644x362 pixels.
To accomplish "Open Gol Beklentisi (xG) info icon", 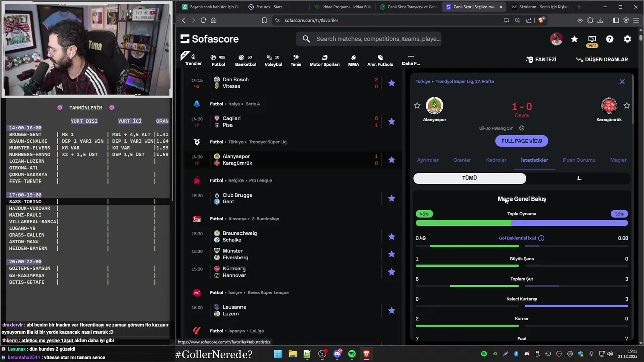I will (x=541, y=238).
